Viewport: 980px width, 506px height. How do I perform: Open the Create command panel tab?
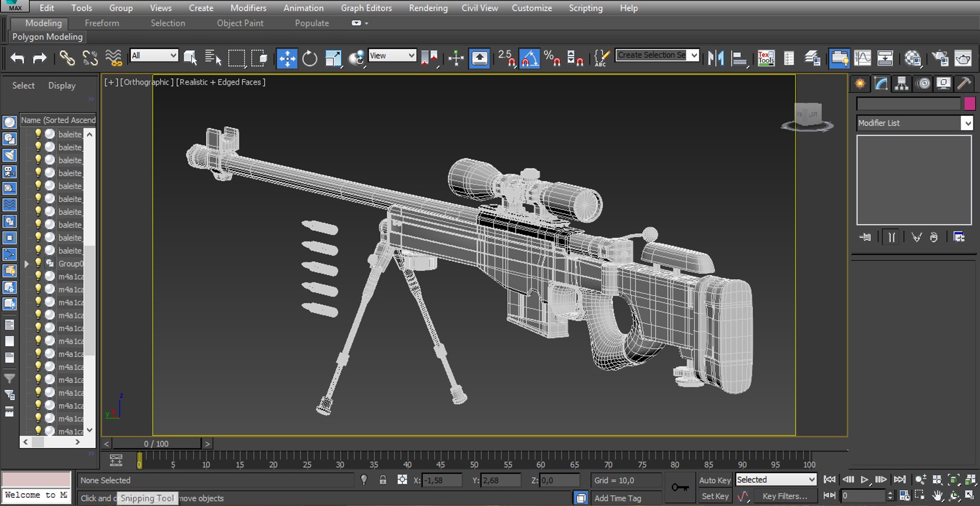click(861, 84)
